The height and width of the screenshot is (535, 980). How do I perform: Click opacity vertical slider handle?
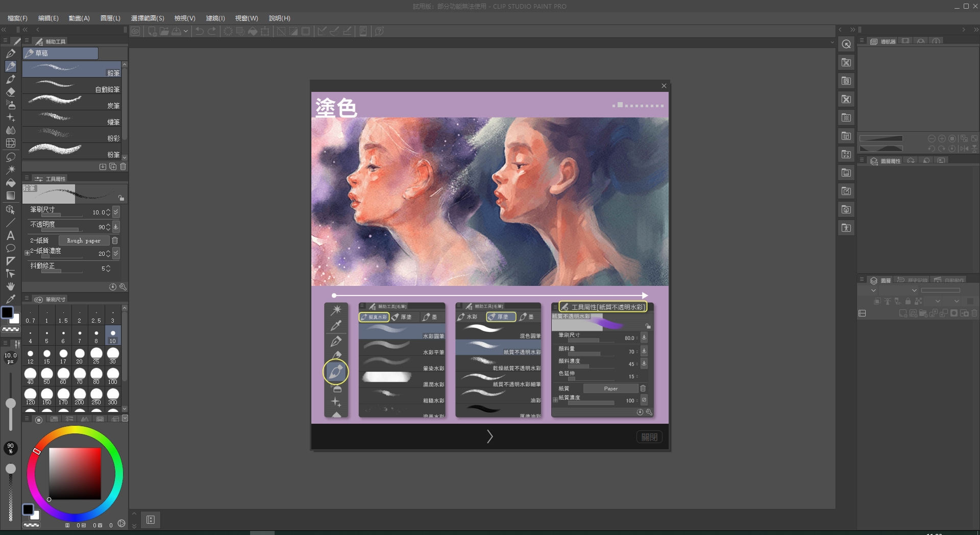coord(10,469)
